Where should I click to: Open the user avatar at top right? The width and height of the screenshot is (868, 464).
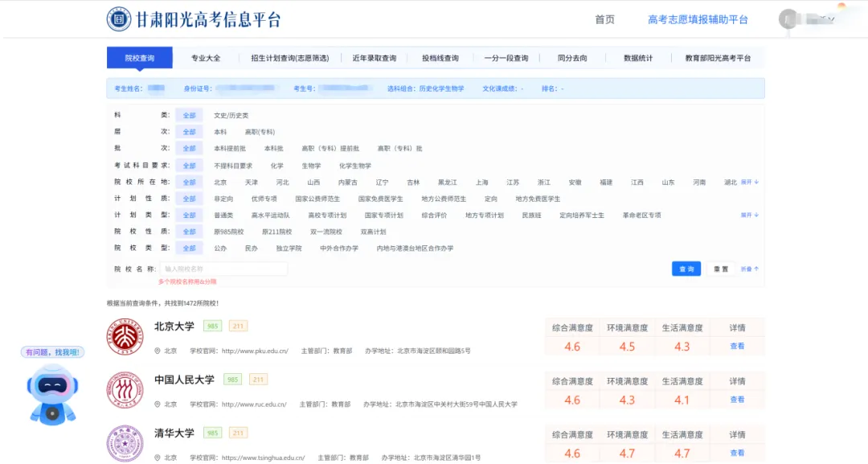(787, 19)
